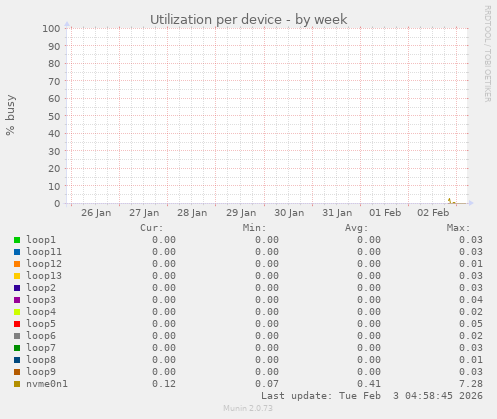
Task: Click loop3 maximum value 0.04
Action: coord(471,300)
